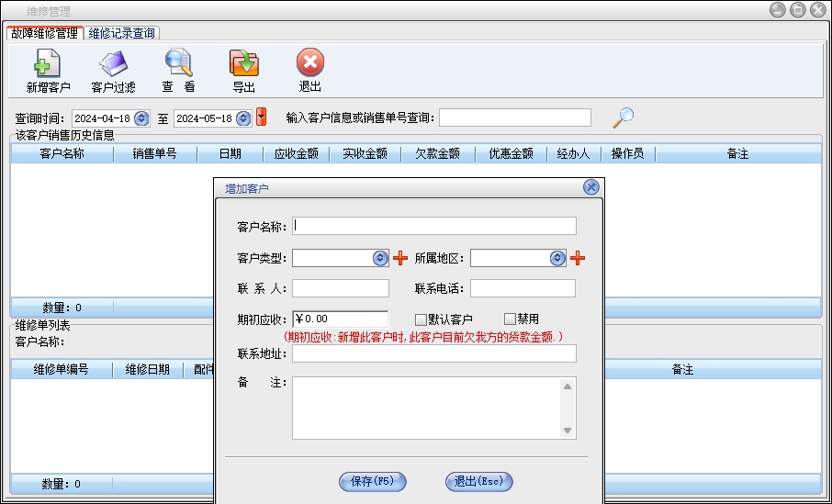
Task: Toggle the 禁用 checkbox
Action: click(510, 319)
